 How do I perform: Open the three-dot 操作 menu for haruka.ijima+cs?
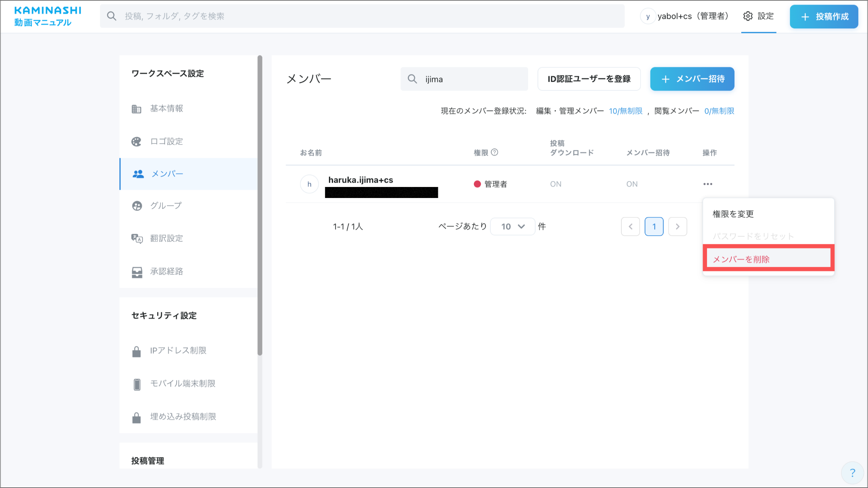tap(707, 184)
